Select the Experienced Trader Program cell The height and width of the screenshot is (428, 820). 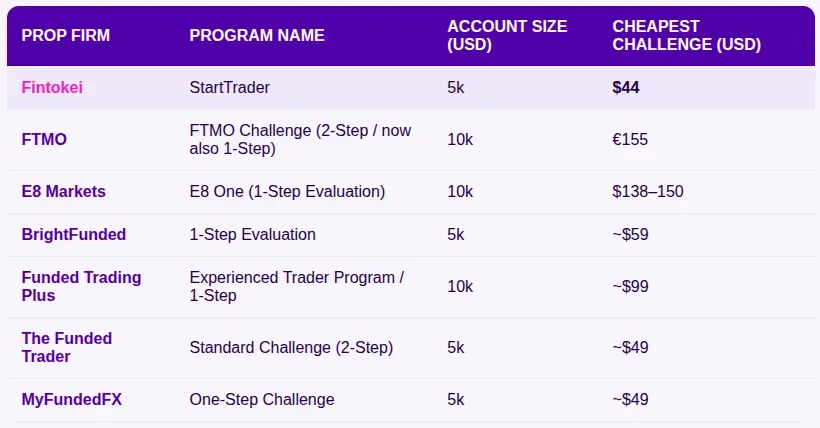tap(297, 286)
